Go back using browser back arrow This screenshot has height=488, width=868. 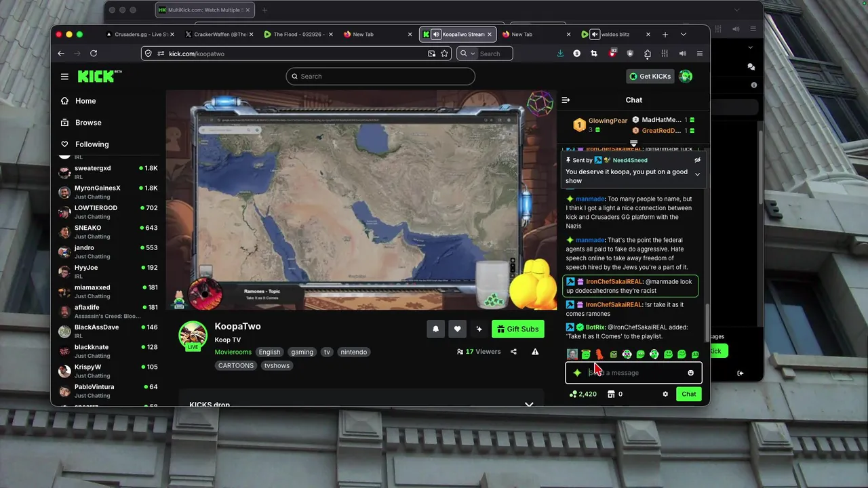(61, 54)
